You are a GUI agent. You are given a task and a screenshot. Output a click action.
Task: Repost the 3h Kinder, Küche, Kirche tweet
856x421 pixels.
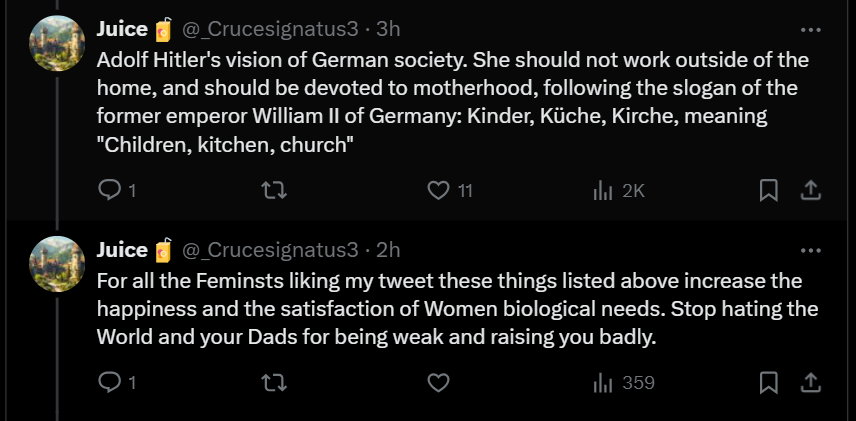click(x=274, y=191)
